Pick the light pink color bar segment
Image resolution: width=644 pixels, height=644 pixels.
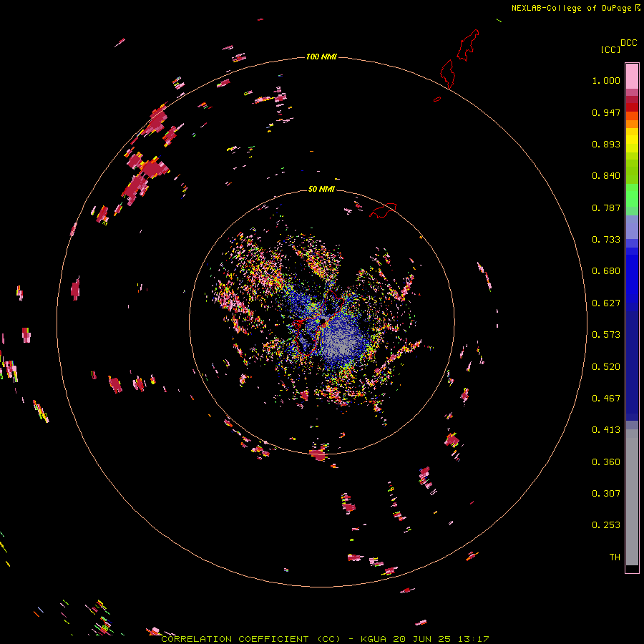pyautogui.click(x=632, y=76)
